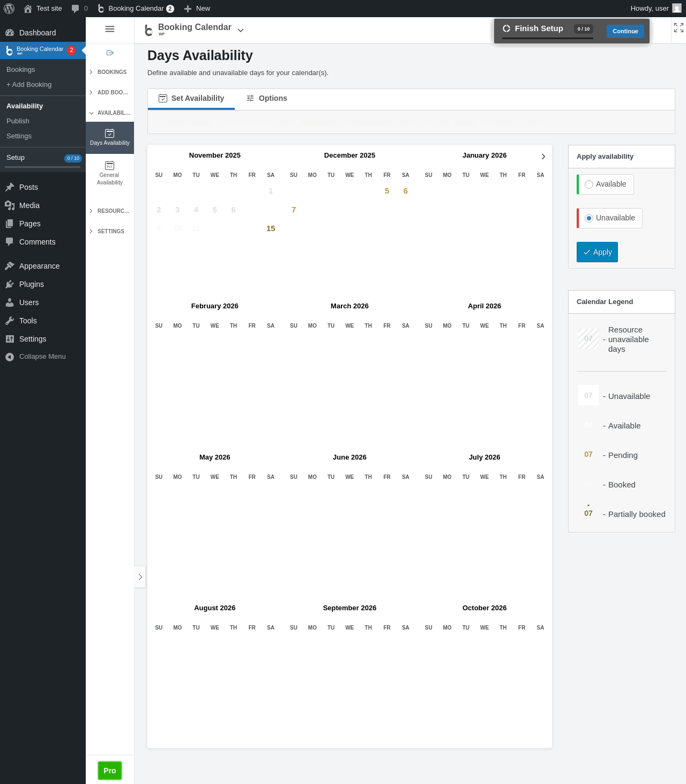Switch to Options tab
The height and width of the screenshot is (784, 686).
click(267, 99)
